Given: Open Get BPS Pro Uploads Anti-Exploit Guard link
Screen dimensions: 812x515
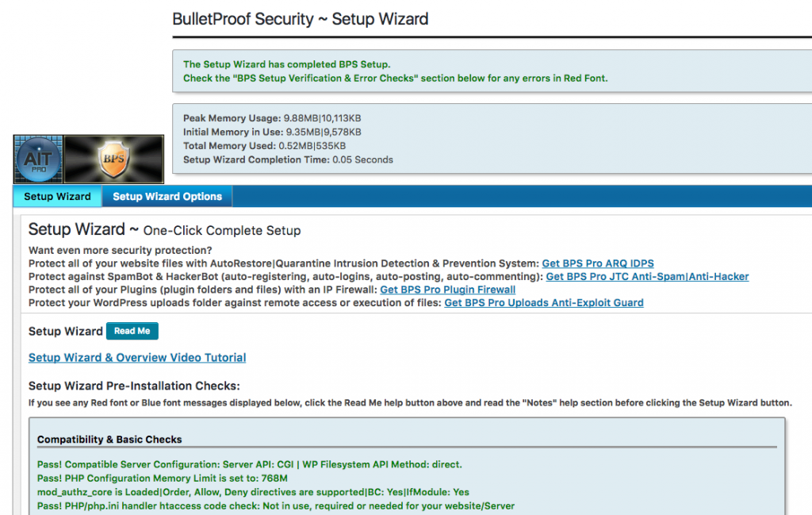Looking at the screenshot, I should (x=544, y=302).
